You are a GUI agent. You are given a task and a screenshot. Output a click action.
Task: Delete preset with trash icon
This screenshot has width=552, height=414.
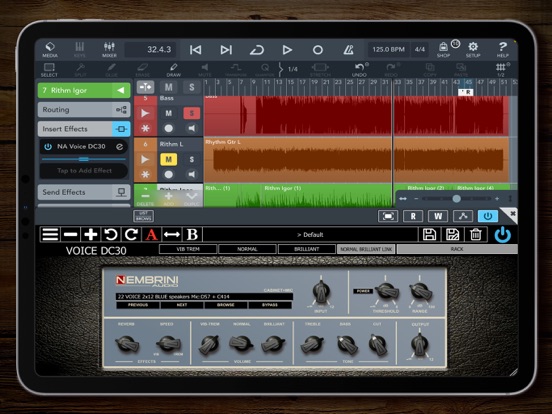click(x=476, y=234)
